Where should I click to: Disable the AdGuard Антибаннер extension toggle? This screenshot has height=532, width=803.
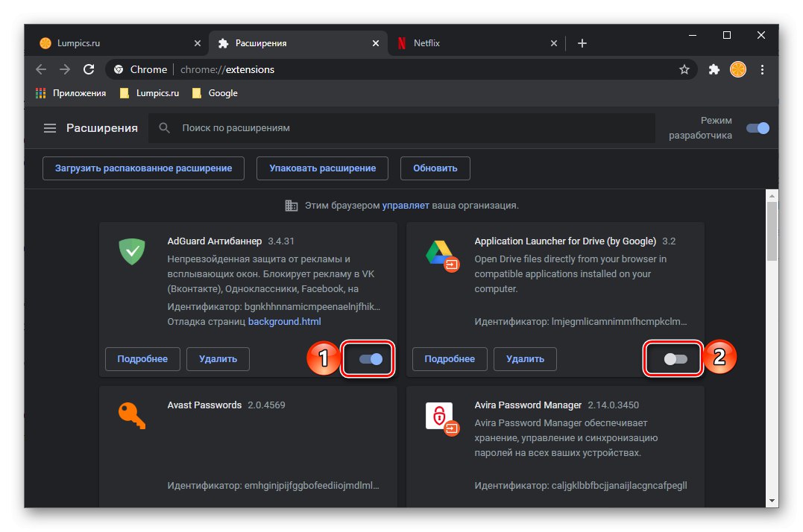(371, 359)
